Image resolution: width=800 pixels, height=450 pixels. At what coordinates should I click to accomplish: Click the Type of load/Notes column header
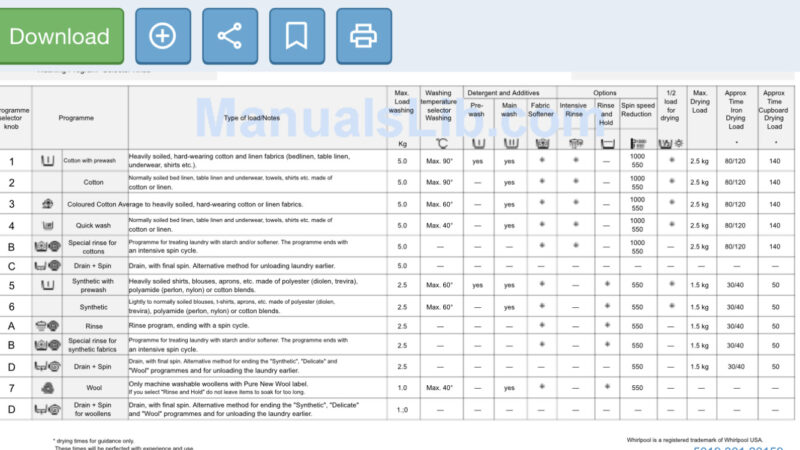tap(256, 118)
